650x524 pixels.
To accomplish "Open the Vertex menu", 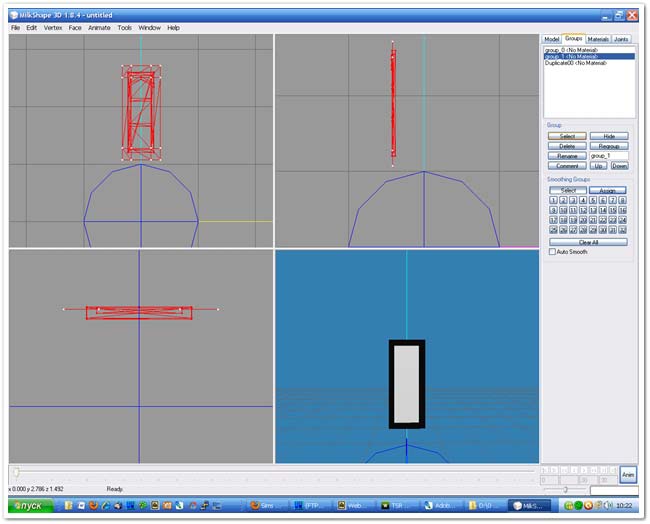I will tap(52, 28).
